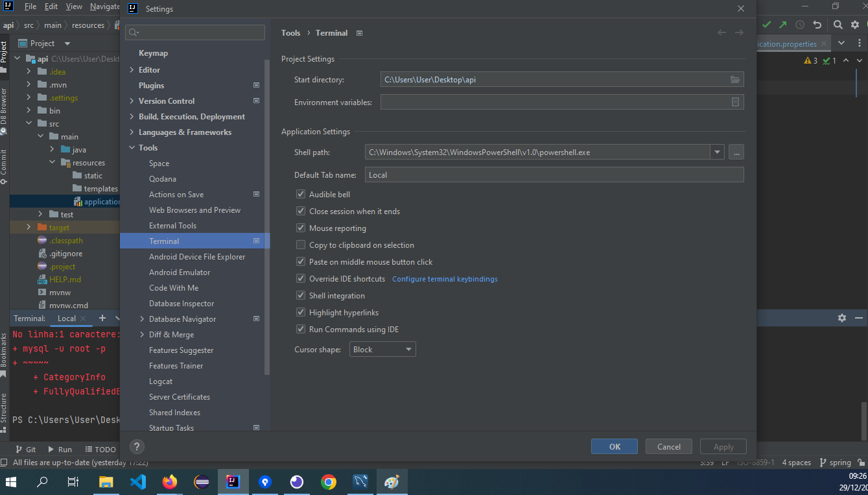This screenshot has width=868, height=495.
Task: Open editor tabs more options icon
Action: pos(859,43)
